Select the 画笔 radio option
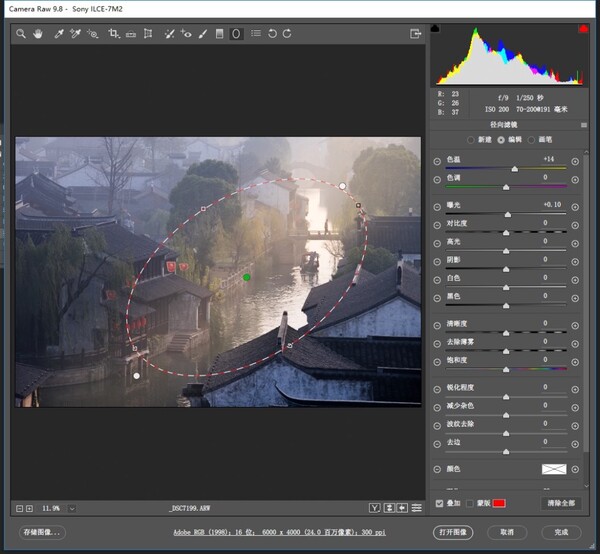Viewport: 600px width, 554px height. coord(531,140)
